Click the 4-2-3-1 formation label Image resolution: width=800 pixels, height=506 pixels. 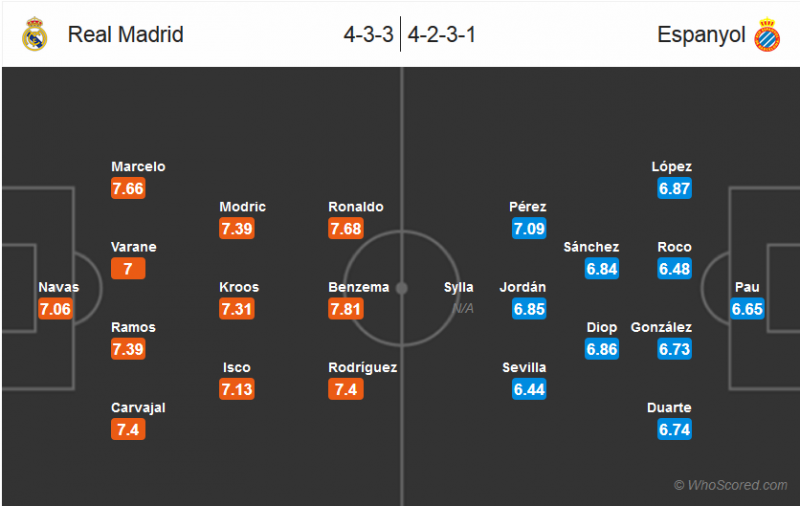(441, 34)
